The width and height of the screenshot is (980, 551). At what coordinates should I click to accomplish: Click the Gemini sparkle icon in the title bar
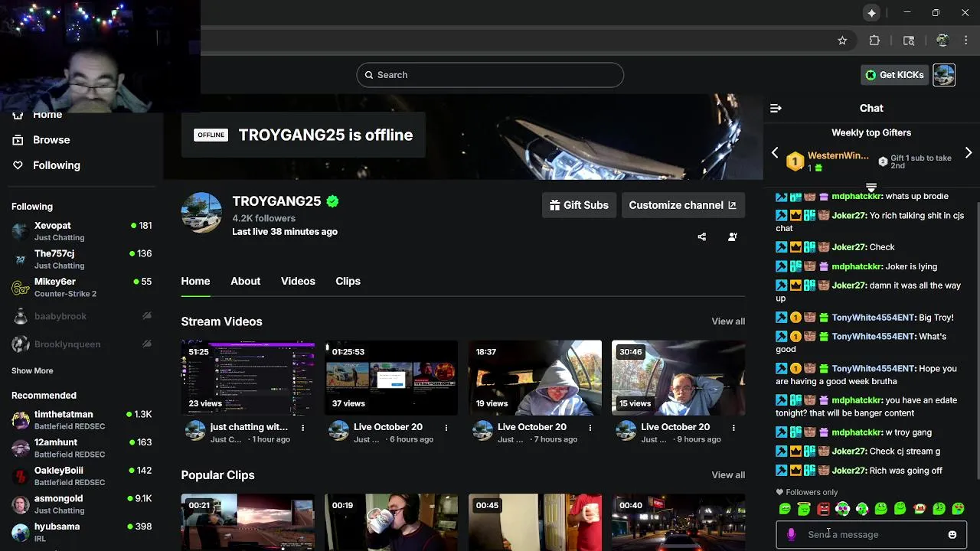871,13
